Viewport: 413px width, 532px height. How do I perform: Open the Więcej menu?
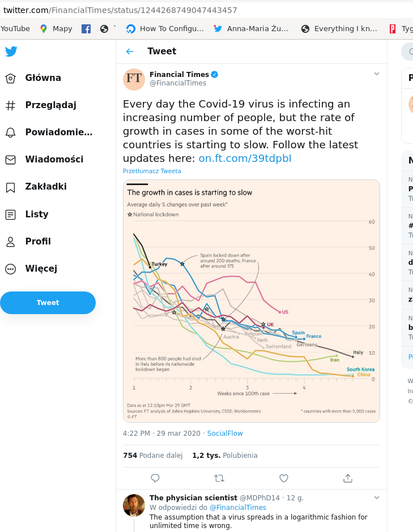tap(41, 269)
